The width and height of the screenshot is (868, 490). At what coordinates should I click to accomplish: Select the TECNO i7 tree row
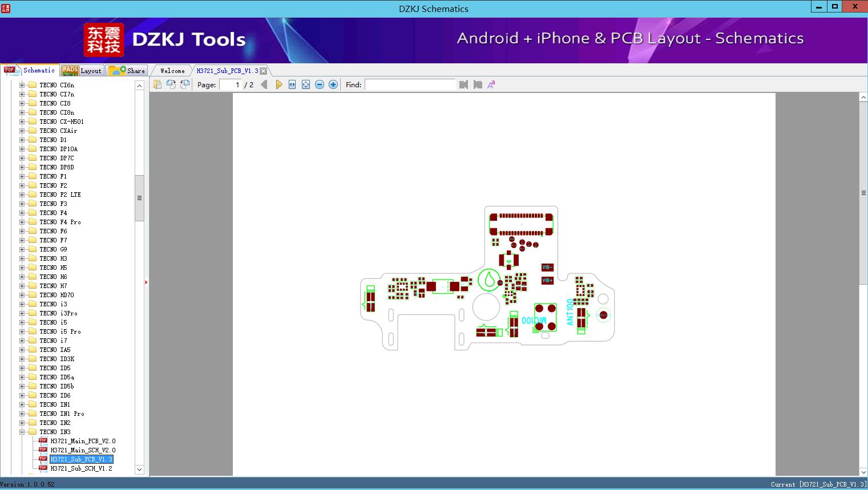(53, 341)
